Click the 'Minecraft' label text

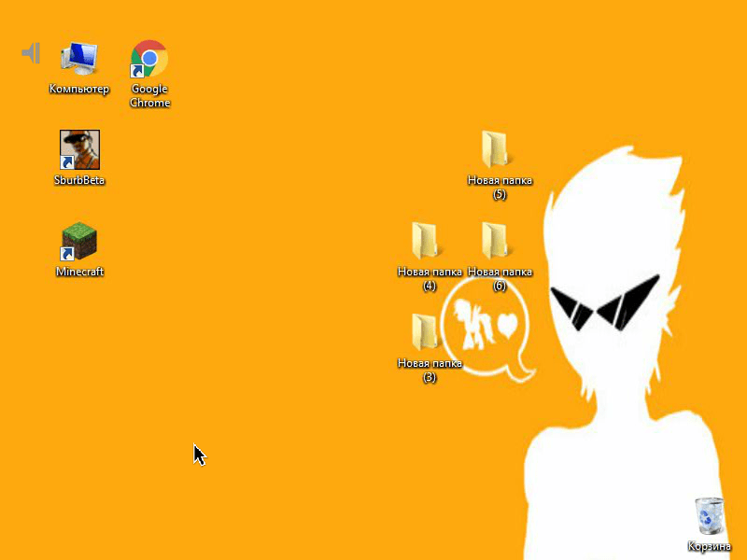[x=79, y=272]
